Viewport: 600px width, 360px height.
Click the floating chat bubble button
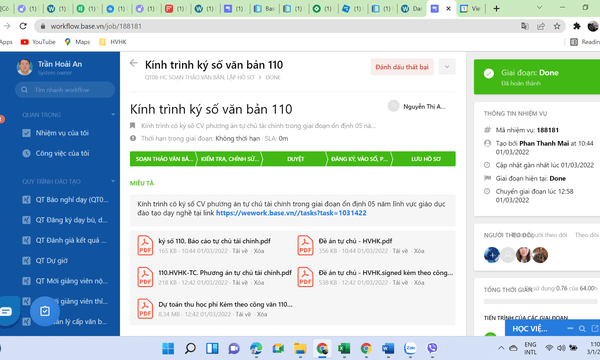coord(7,311)
